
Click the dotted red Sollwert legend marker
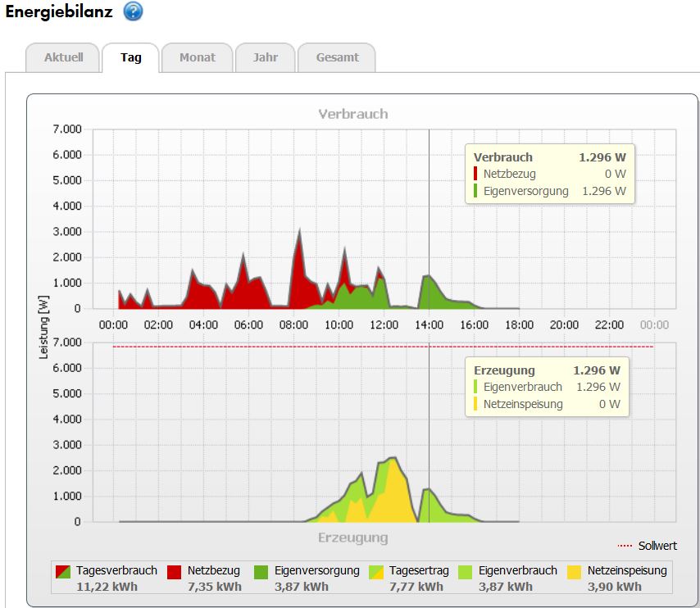pos(625,546)
